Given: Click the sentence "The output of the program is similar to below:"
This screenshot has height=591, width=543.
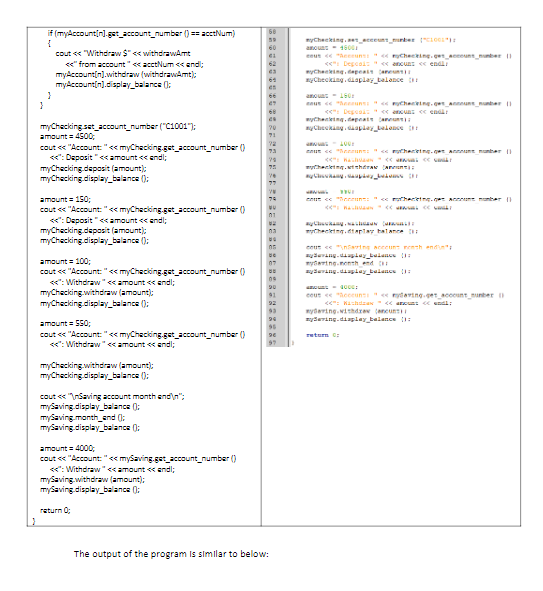Looking at the screenshot, I should [171, 554].
